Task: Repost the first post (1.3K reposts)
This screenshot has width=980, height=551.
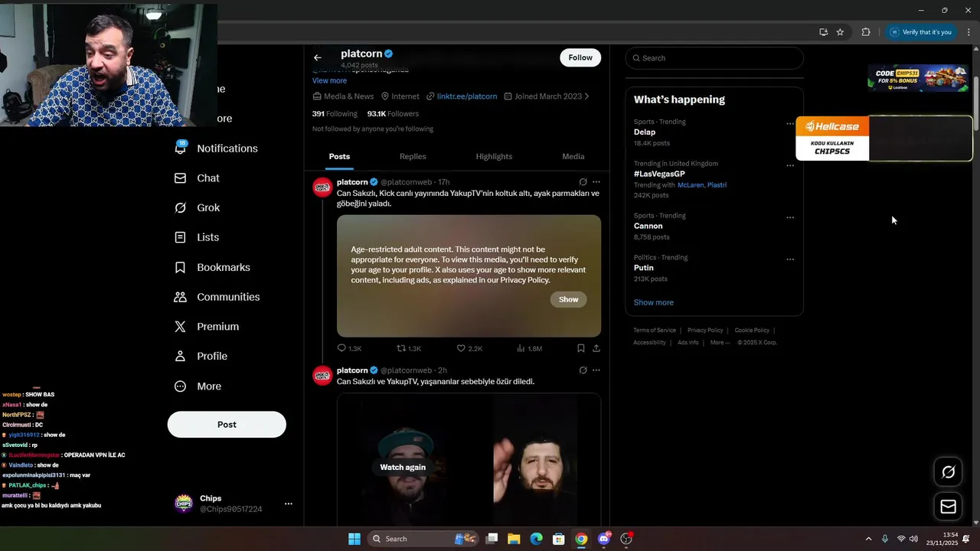Action: (x=409, y=348)
